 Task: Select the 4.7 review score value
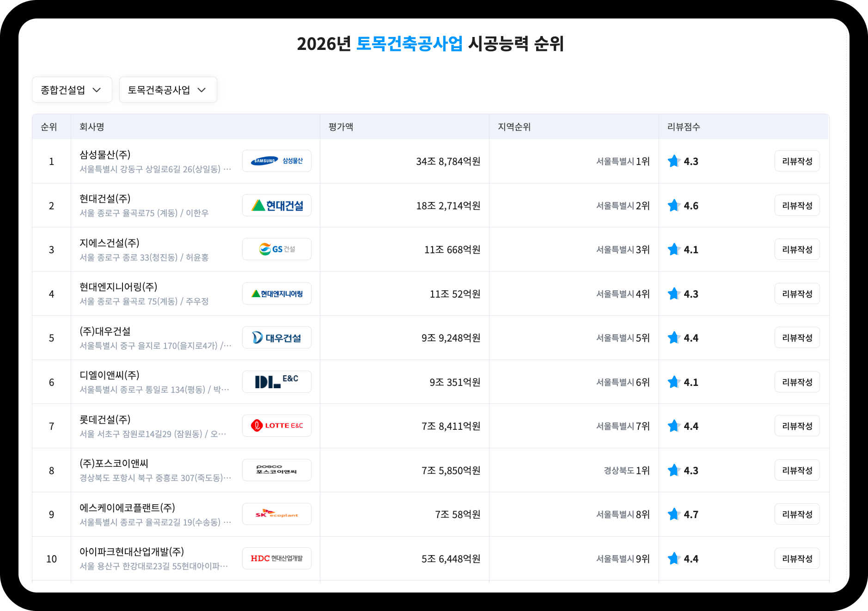[x=691, y=514]
